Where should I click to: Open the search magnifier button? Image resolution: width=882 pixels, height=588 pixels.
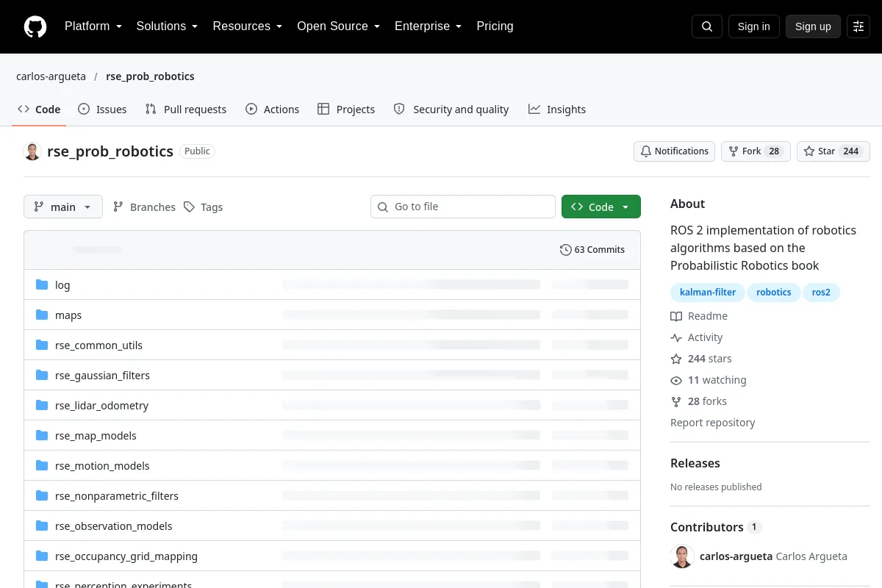707,26
